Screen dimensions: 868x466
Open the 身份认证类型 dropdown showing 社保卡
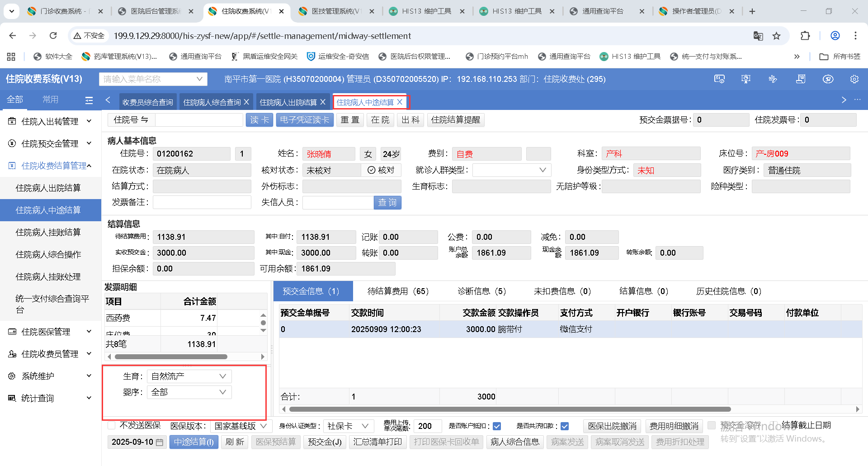349,426
